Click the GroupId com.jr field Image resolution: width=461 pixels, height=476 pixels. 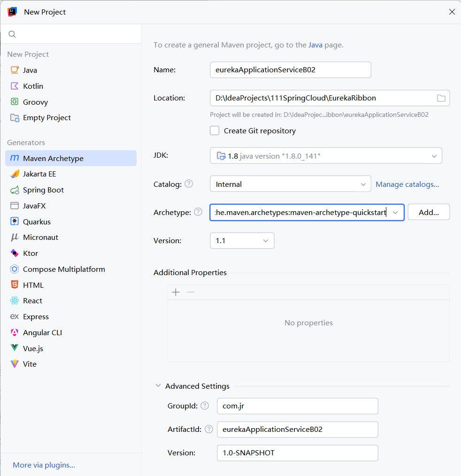click(298, 406)
